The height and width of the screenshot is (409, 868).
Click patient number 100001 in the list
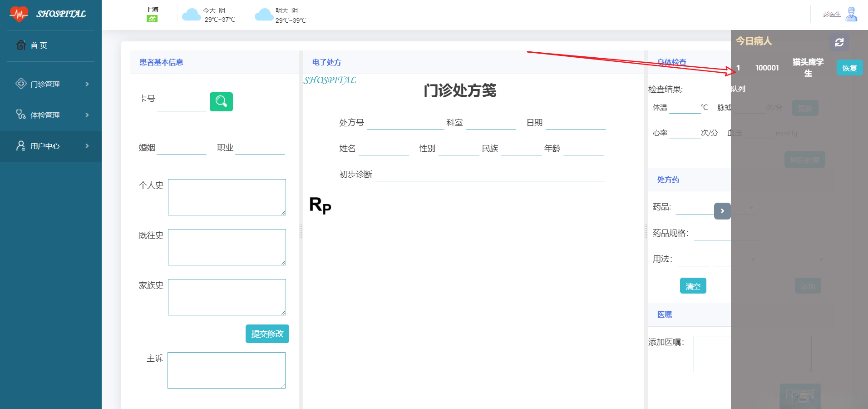click(767, 68)
